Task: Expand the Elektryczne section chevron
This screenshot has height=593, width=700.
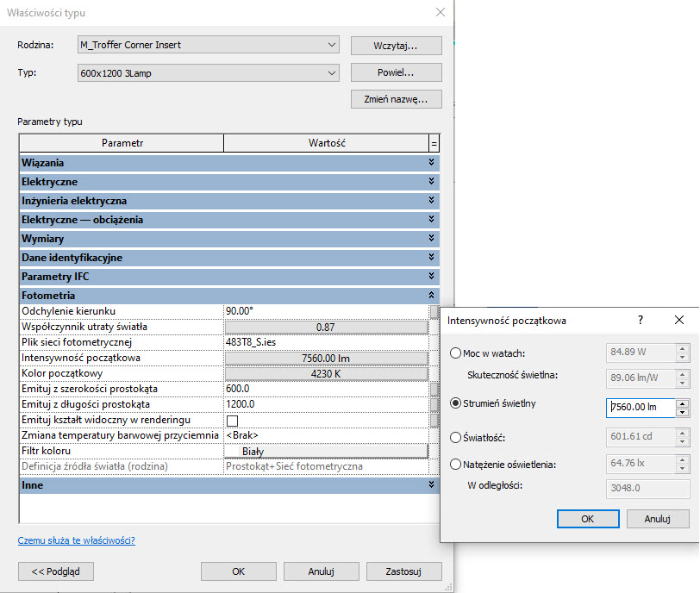Action: tap(431, 182)
